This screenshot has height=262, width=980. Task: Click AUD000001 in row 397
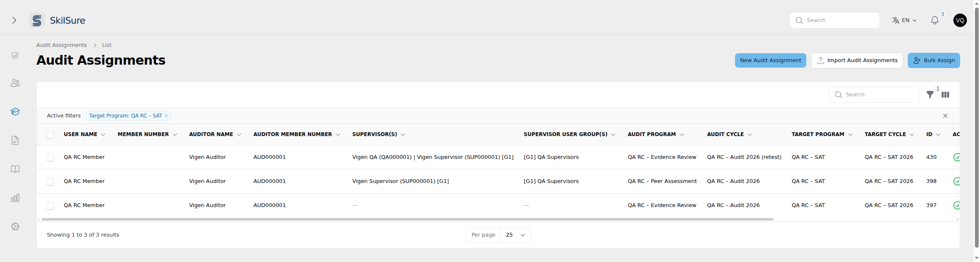269,205
